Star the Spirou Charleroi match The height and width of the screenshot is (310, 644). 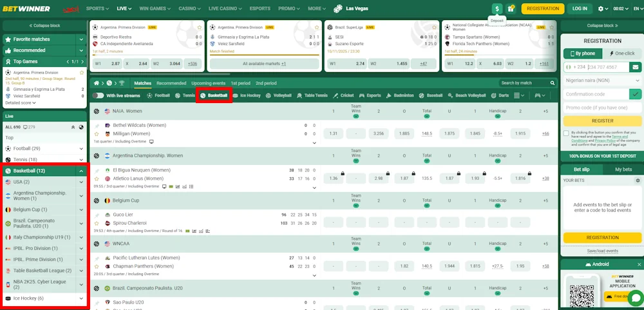pyautogui.click(x=97, y=223)
